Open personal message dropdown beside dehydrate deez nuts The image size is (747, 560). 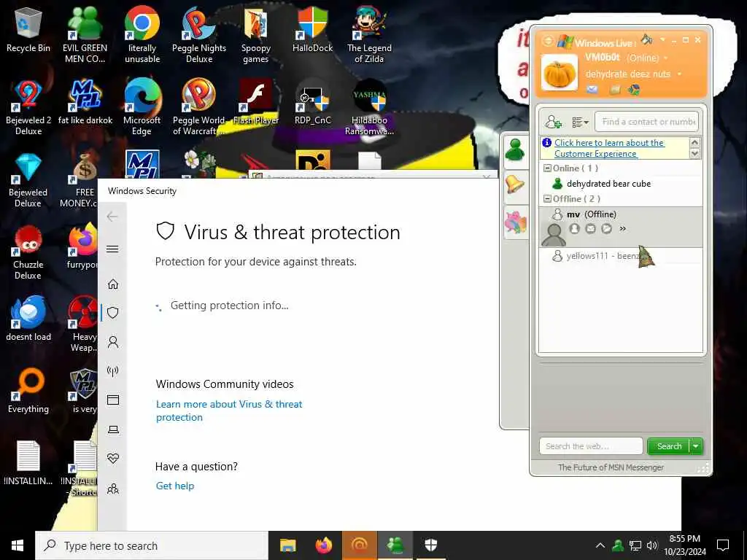click(x=679, y=74)
